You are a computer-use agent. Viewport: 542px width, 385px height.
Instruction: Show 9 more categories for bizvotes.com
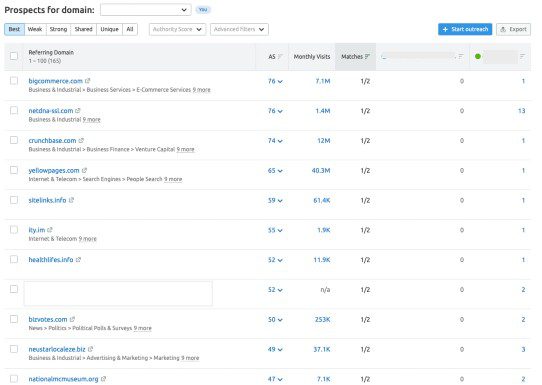[142, 328]
